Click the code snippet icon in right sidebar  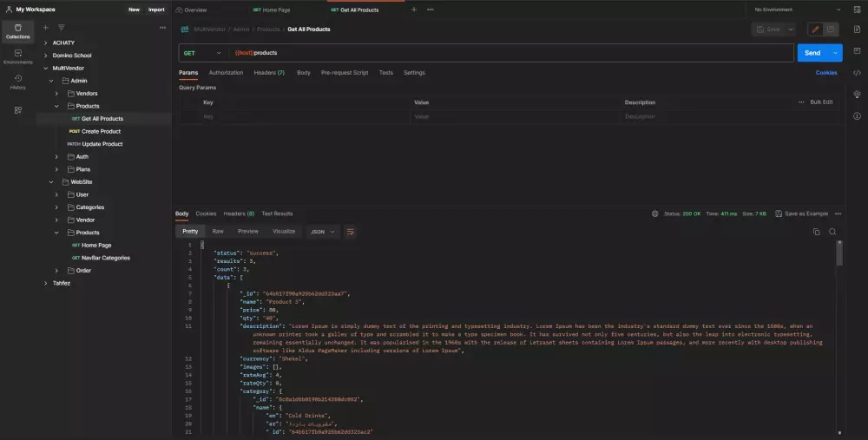[x=857, y=73]
